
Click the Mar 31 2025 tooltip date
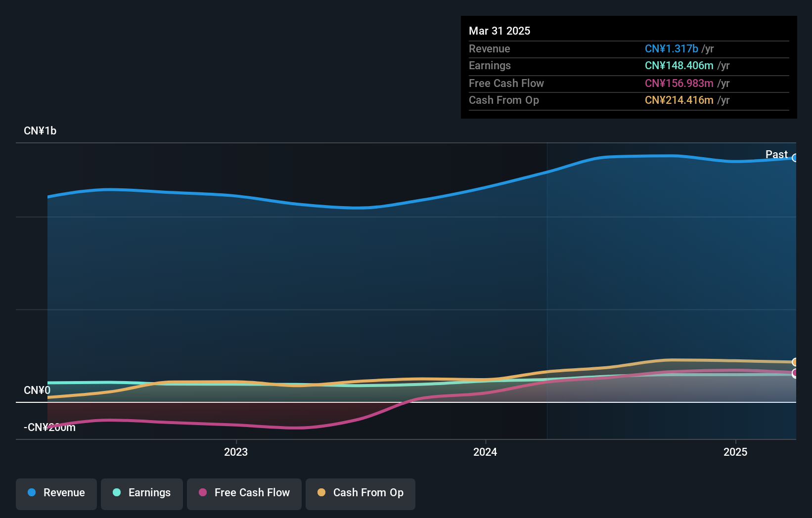[499, 31]
